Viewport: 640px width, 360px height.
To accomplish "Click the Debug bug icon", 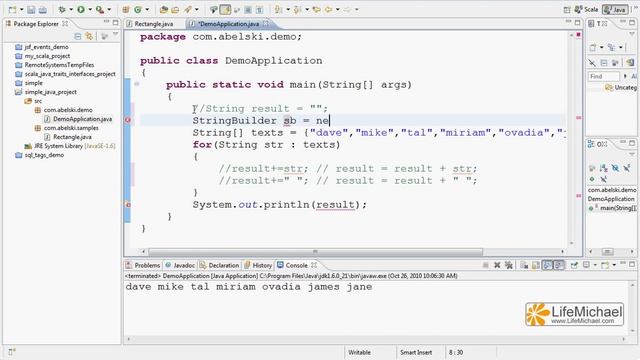I will 62,9.
